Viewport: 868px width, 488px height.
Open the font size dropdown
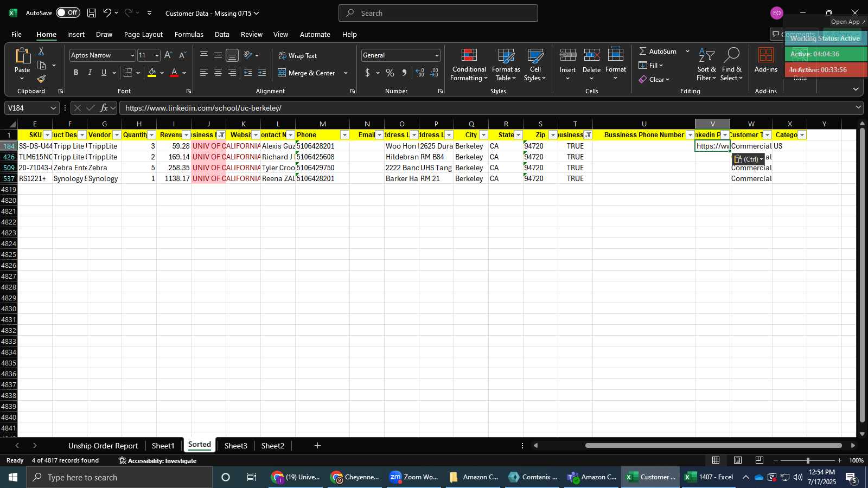pyautogui.click(x=157, y=55)
